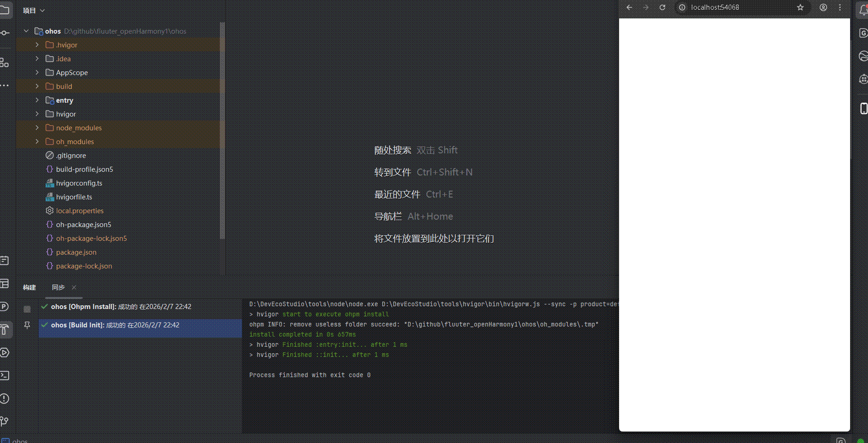This screenshot has height=443, width=868.
Task: Open the Terminal tool window icon
Action: [x=4, y=375]
